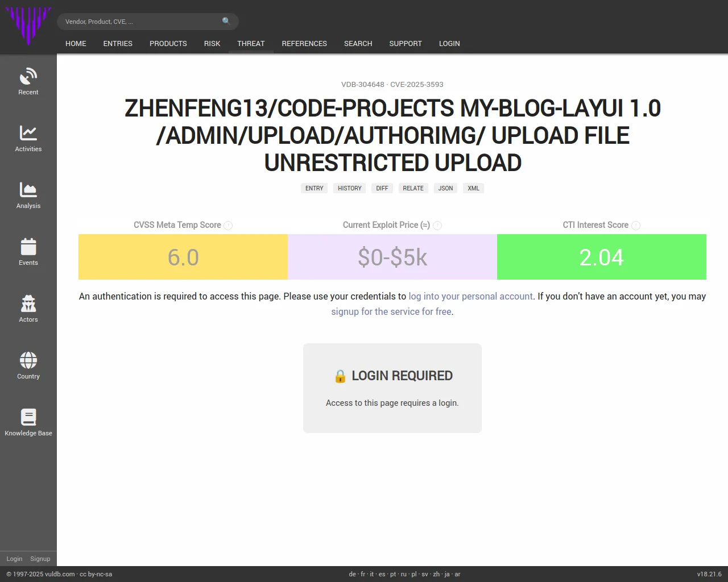Follow the 'log into your personal account' link
728x582 pixels.
pyautogui.click(x=471, y=296)
